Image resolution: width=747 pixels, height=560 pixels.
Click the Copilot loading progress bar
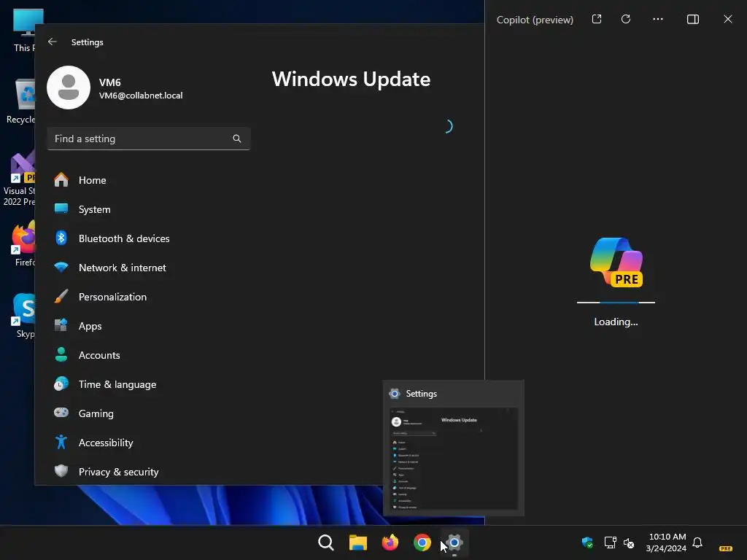[616, 303]
